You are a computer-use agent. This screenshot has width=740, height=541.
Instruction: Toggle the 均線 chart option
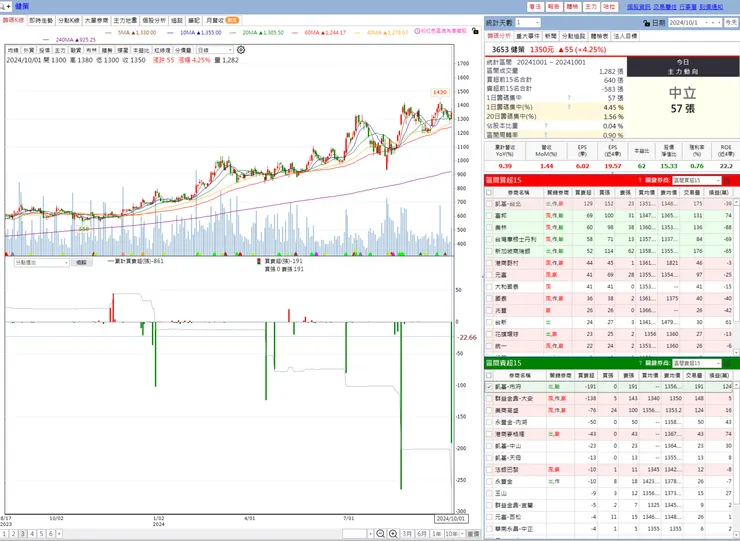pos(13,50)
